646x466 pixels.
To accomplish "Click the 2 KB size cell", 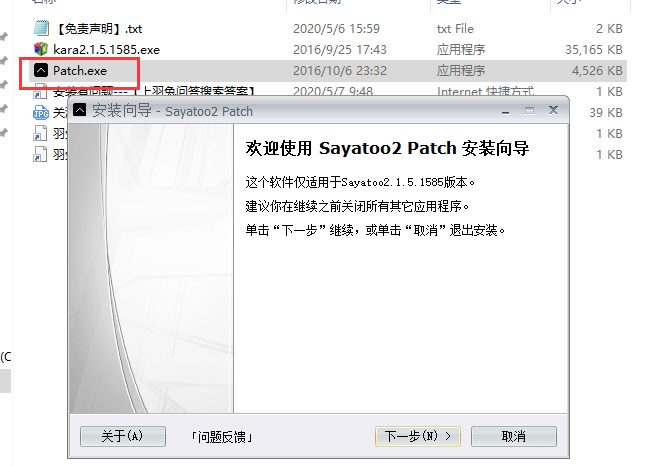I will pyautogui.click(x=609, y=29).
